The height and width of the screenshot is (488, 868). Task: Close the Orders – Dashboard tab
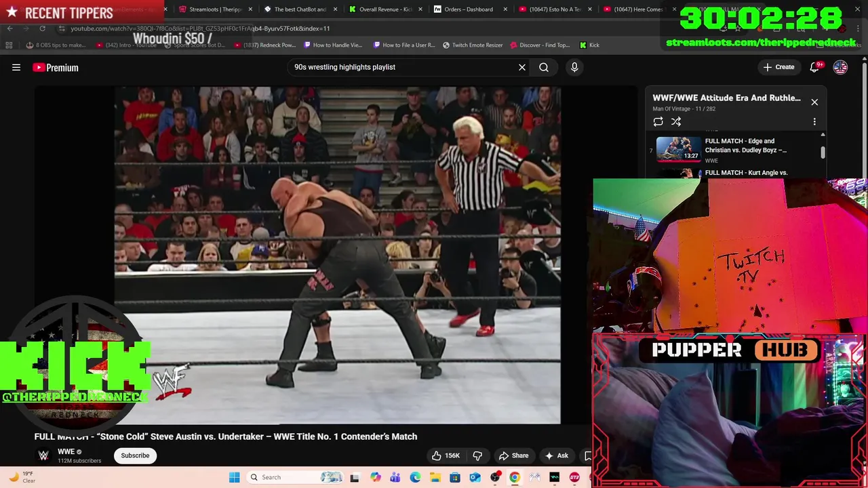point(505,9)
